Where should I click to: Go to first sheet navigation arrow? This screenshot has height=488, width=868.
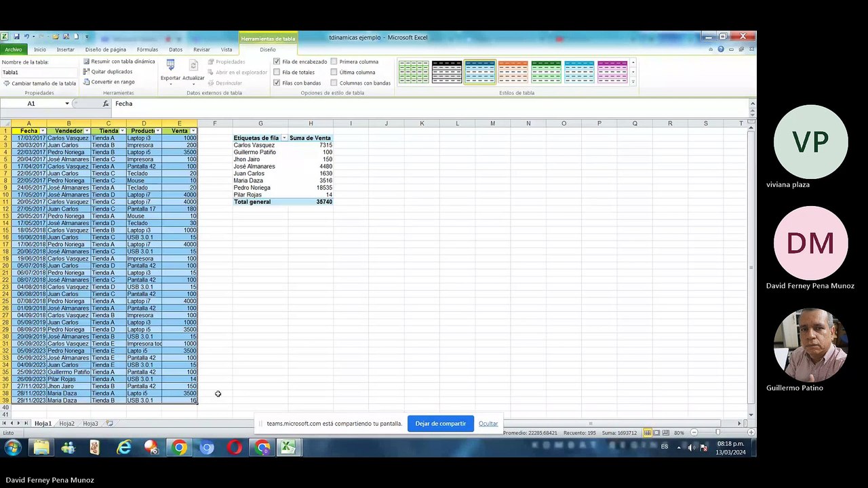tap(3, 424)
